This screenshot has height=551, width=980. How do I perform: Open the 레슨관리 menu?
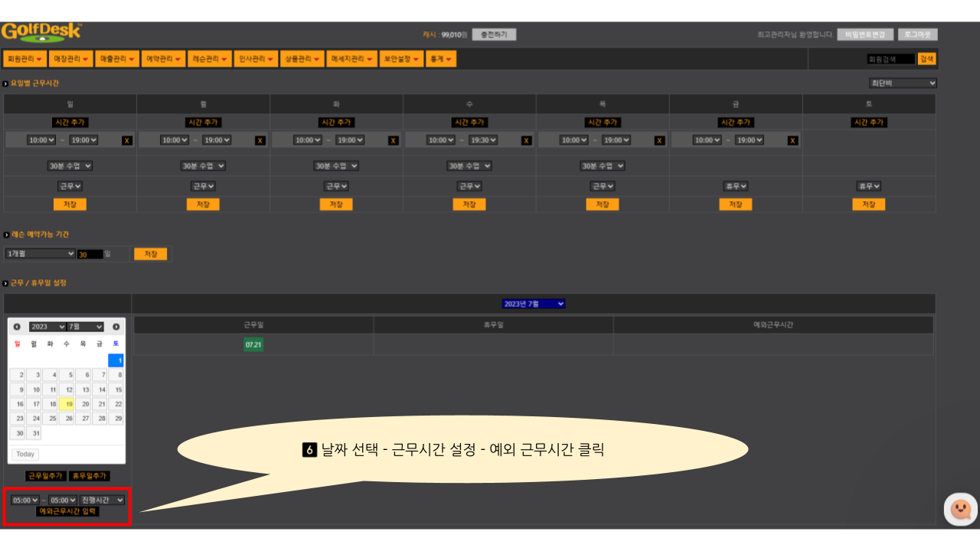pos(210,58)
